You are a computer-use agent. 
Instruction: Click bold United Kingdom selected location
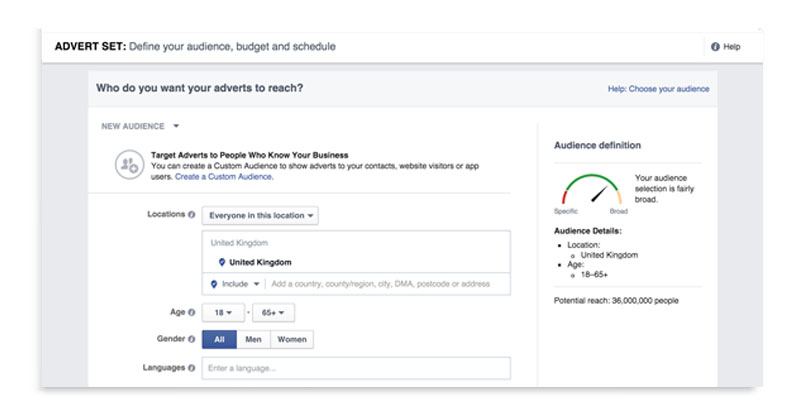click(x=260, y=262)
